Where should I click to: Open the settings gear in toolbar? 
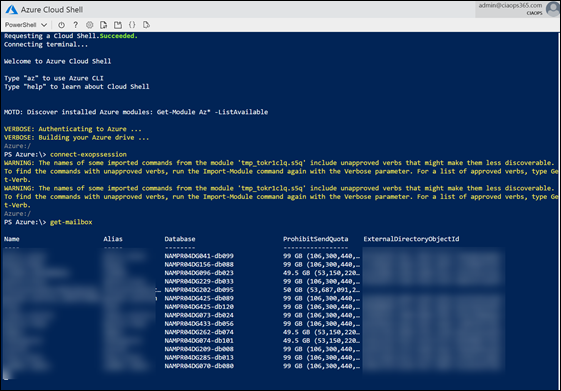[89, 25]
